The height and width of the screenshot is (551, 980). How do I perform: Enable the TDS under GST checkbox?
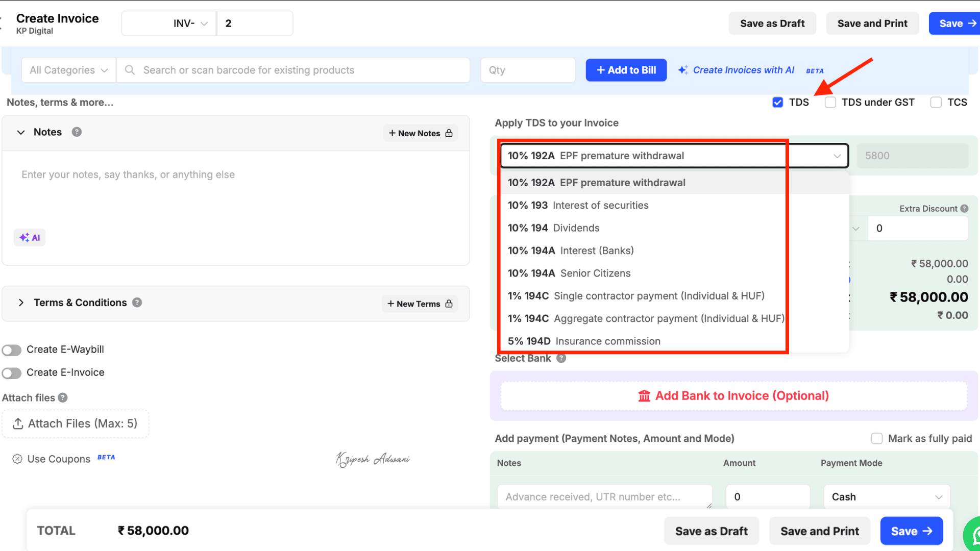pyautogui.click(x=830, y=103)
